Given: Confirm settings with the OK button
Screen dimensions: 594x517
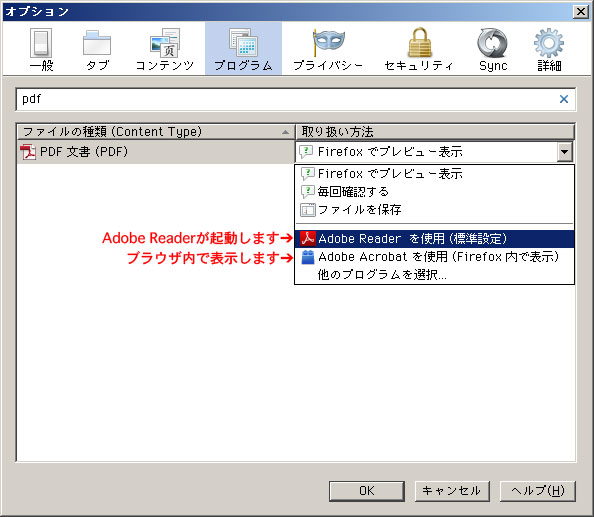Looking at the screenshot, I should pyautogui.click(x=367, y=491).
